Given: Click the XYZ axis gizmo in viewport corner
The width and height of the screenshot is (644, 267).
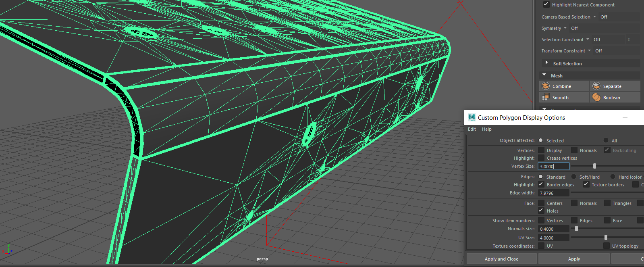Looking at the screenshot, I should (7, 249).
